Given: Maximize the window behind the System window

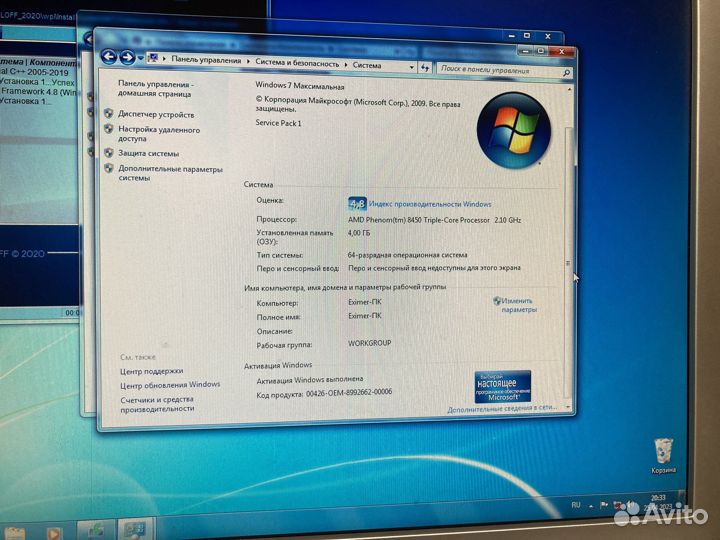Looking at the screenshot, I should pyautogui.click(x=527, y=35).
